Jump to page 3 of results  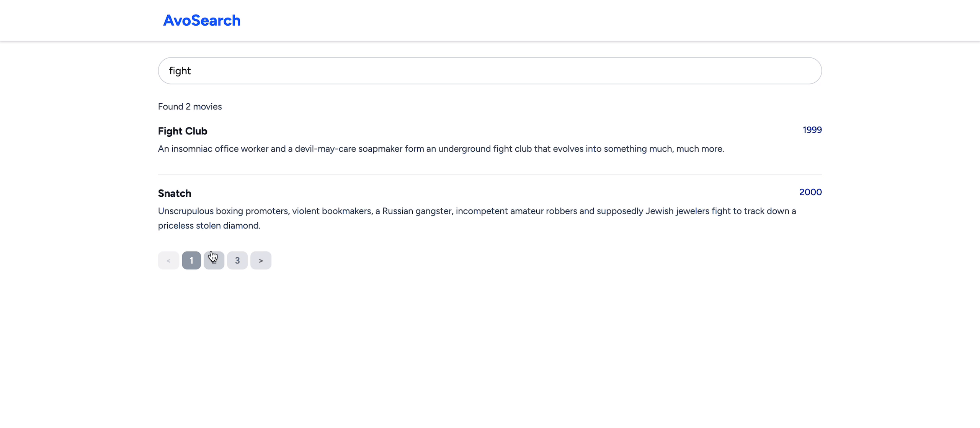pos(237,261)
